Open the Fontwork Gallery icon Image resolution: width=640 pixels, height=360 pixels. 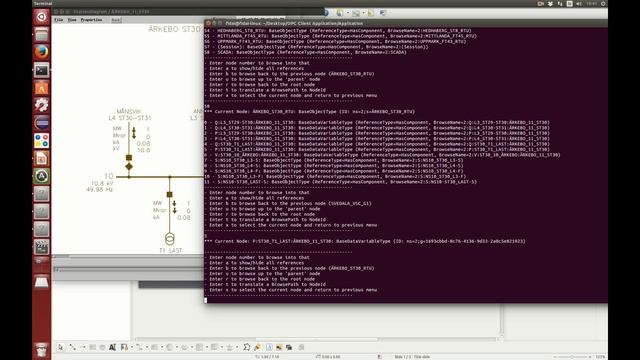pos(269,347)
